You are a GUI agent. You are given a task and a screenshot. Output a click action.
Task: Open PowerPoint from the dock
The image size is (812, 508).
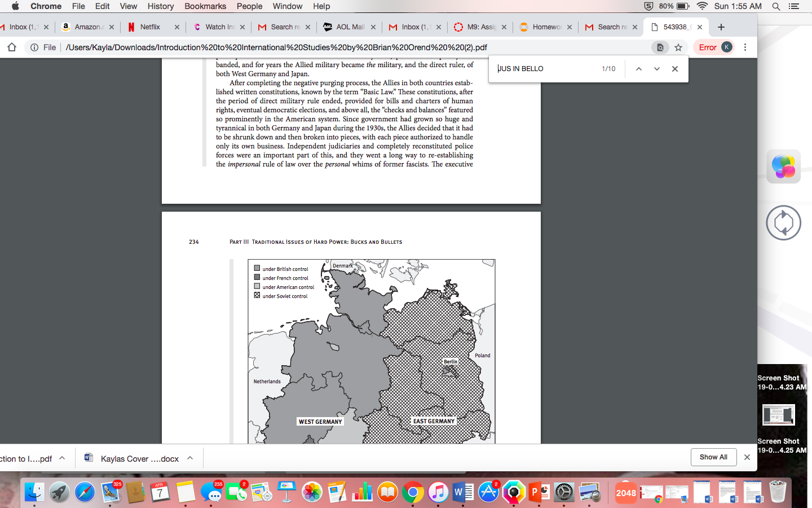pyautogui.click(x=539, y=493)
